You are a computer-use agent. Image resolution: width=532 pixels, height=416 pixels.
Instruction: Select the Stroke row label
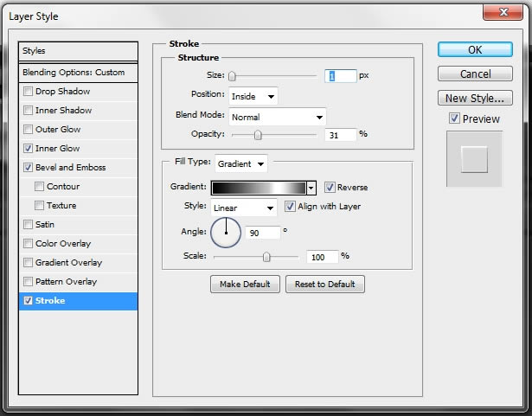(50, 300)
